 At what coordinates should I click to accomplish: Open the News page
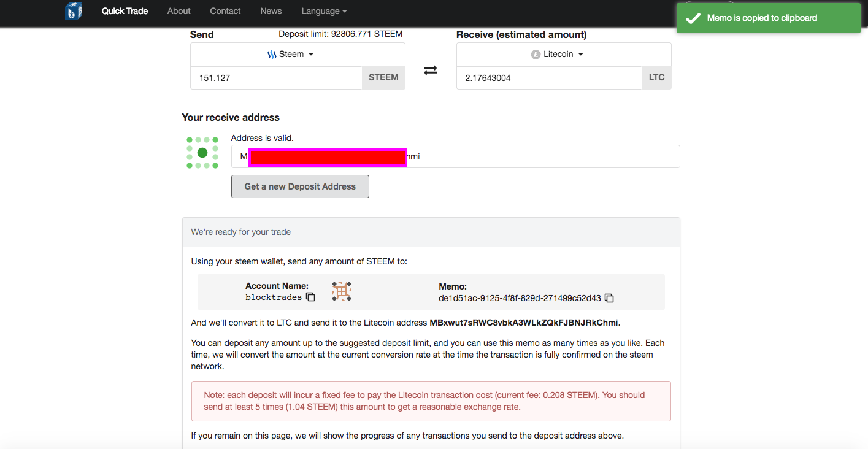(271, 11)
